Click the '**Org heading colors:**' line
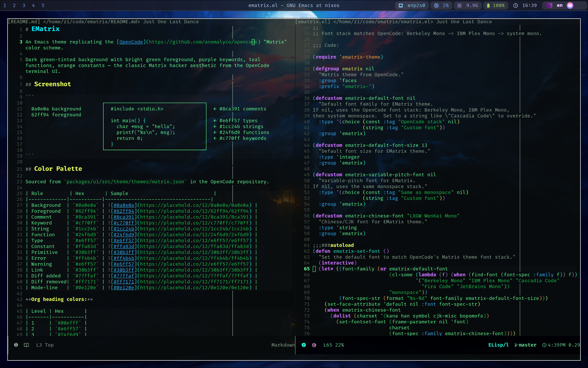The image size is (588, 368). click(x=59, y=299)
